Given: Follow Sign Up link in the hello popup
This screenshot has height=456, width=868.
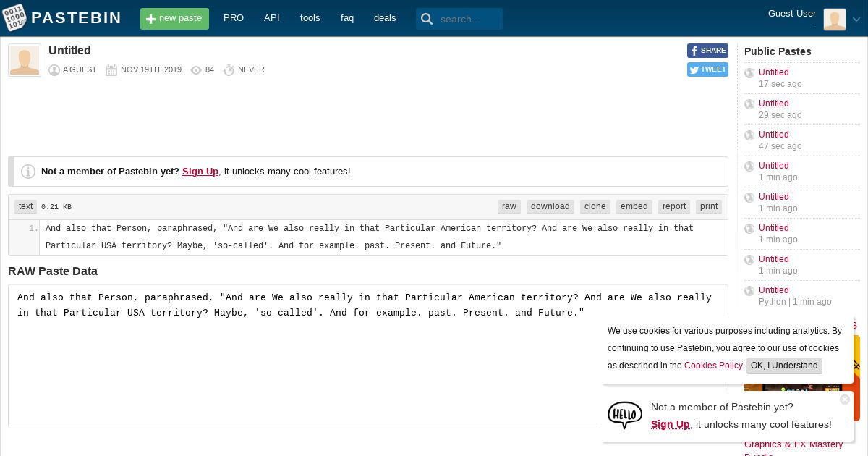Looking at the screenshot, I should click(671, 425).
